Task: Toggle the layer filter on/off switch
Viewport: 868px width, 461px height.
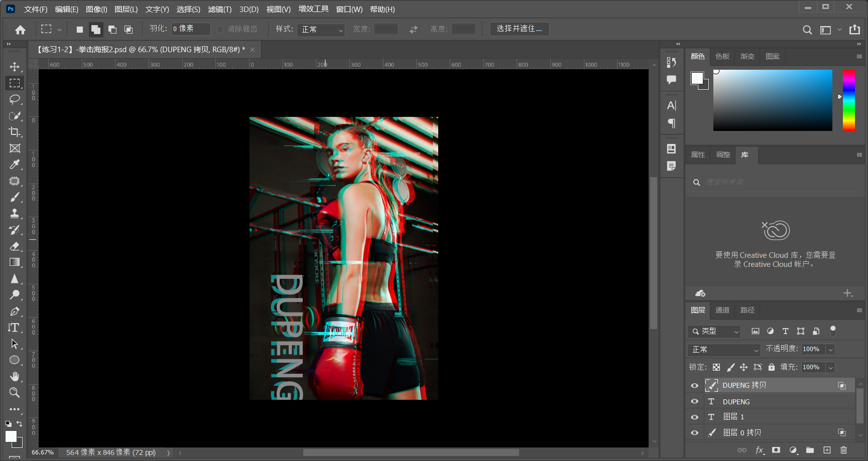Action: 833,331
